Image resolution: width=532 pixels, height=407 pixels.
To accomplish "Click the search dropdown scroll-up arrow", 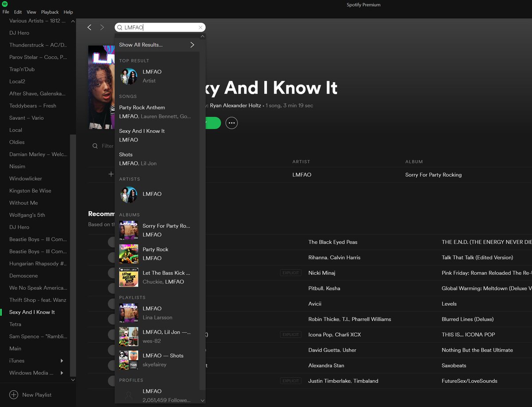I will pyautogui.click(x=203, y=36).
